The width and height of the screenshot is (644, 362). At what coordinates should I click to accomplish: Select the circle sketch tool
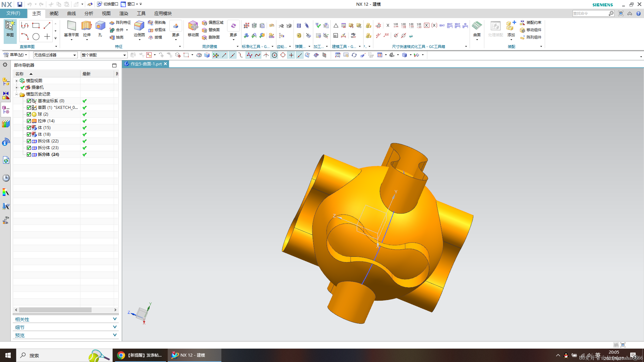(x=36, y=37)
